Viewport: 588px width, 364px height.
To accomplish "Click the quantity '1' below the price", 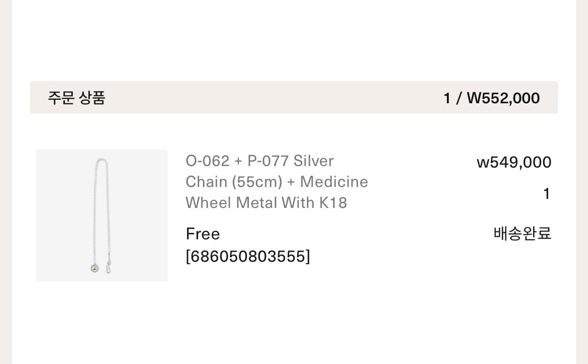I will tap(546, 194).
